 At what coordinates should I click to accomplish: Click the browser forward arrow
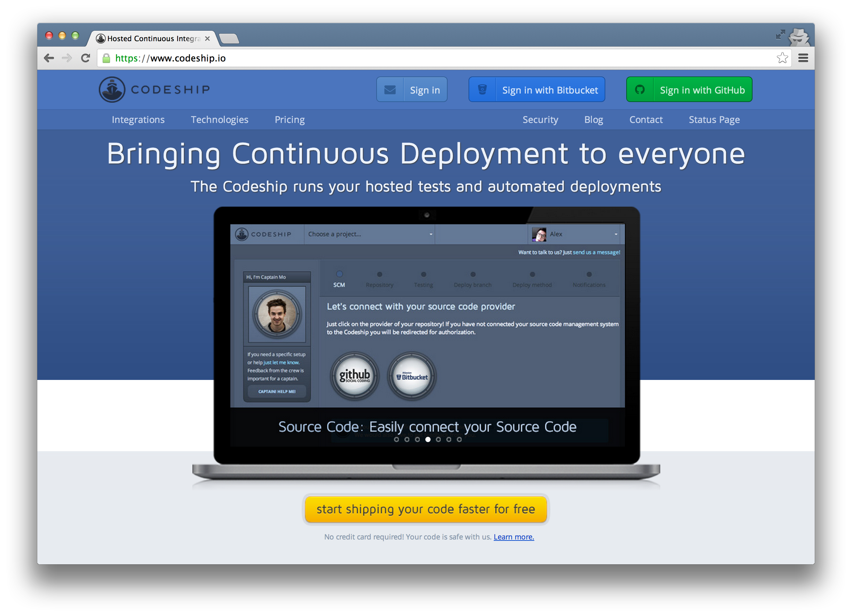67,58
